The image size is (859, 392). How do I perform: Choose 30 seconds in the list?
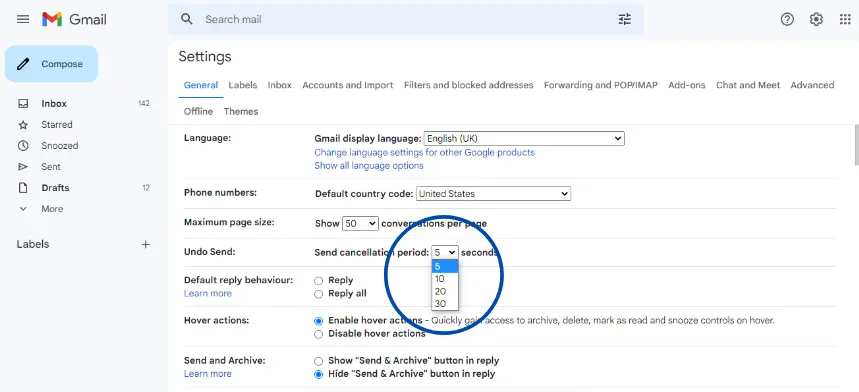(x=445, y=304)
